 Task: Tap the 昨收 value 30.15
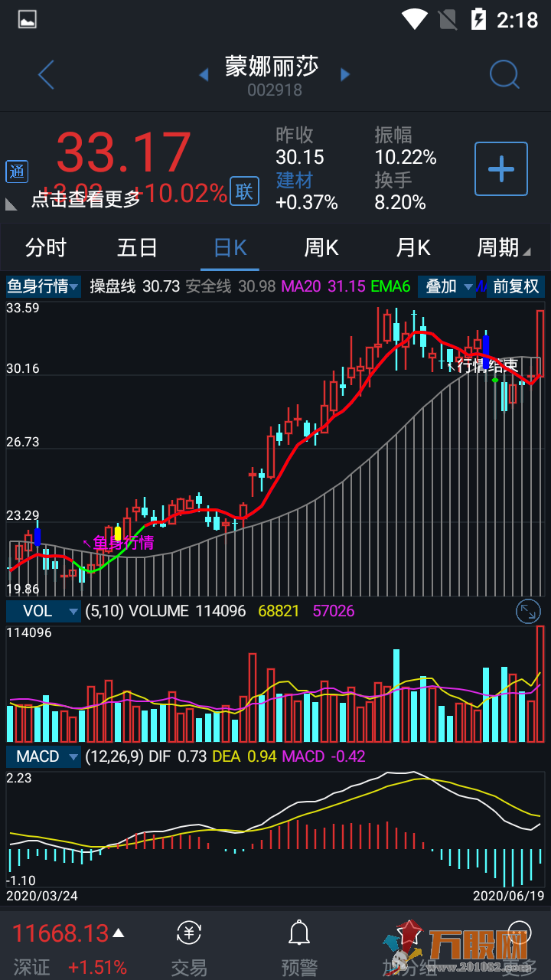(x=300, y=158)
